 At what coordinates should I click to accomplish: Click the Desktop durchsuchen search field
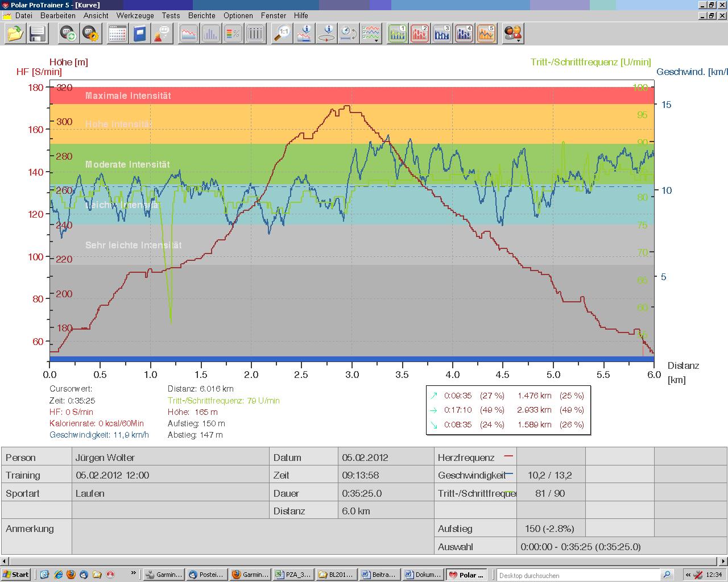tap(578, 575)
